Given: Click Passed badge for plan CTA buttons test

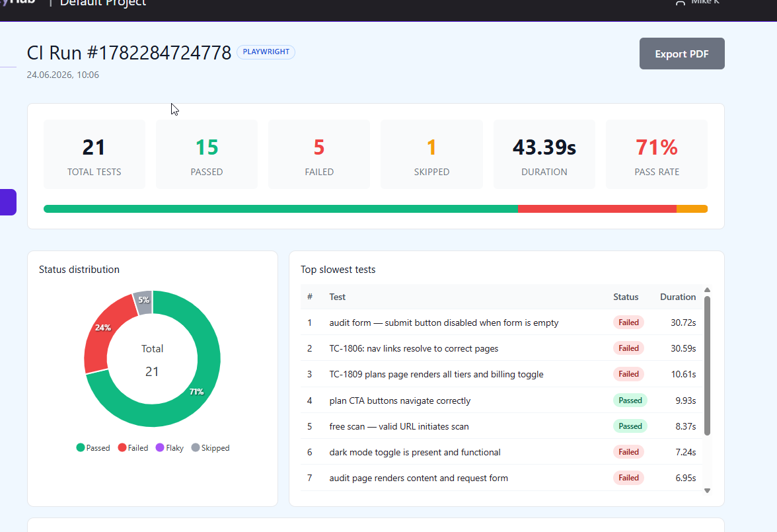Looking at the screenshot, I should pyautogui.click(x=630, y=400).
